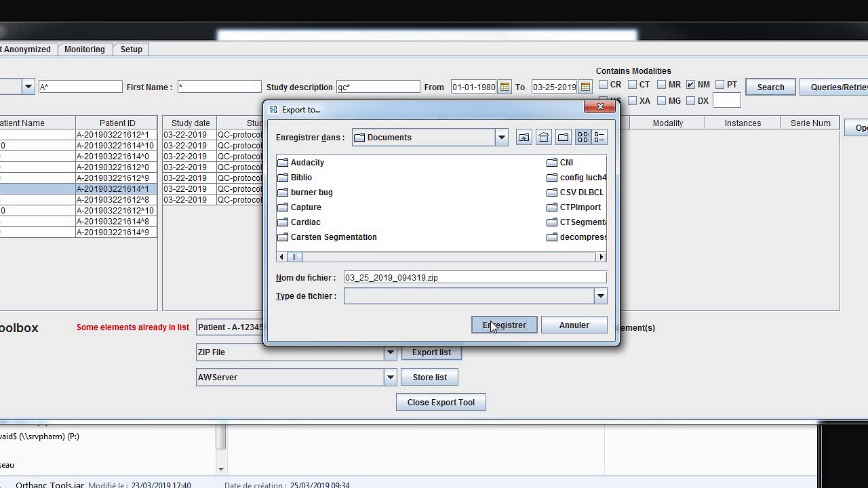This screenshot has height=488, width=868.
Task: Click Enregistrer to save the zip file
Action: click(x=504, y=325)
